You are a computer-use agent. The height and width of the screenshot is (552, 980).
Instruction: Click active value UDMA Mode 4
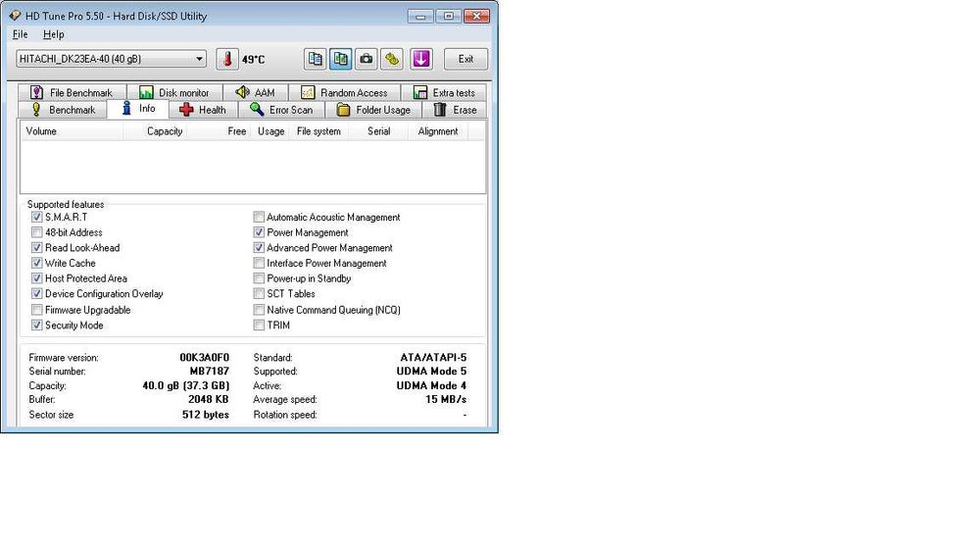tap(431, 385)
